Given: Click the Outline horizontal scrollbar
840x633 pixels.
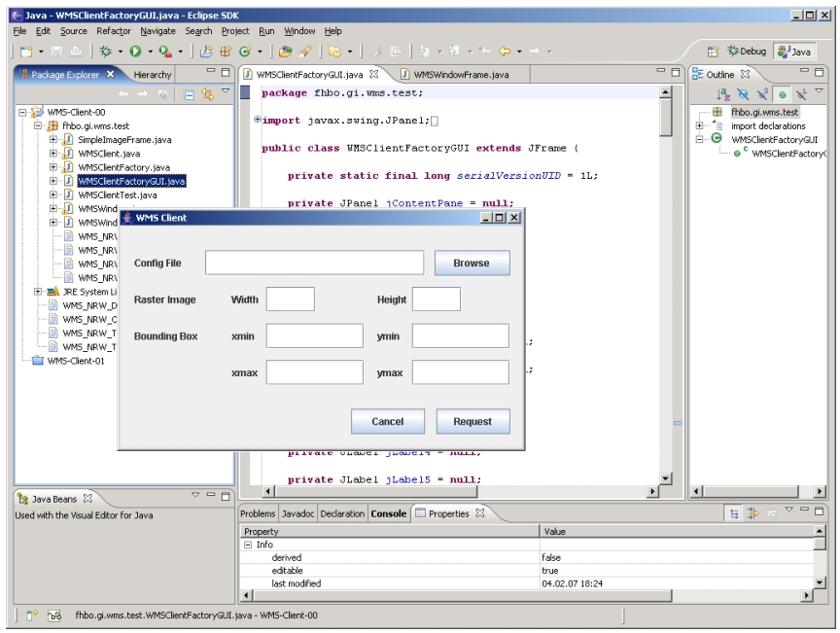Looking at the screenshot, I should coord(752,491).
